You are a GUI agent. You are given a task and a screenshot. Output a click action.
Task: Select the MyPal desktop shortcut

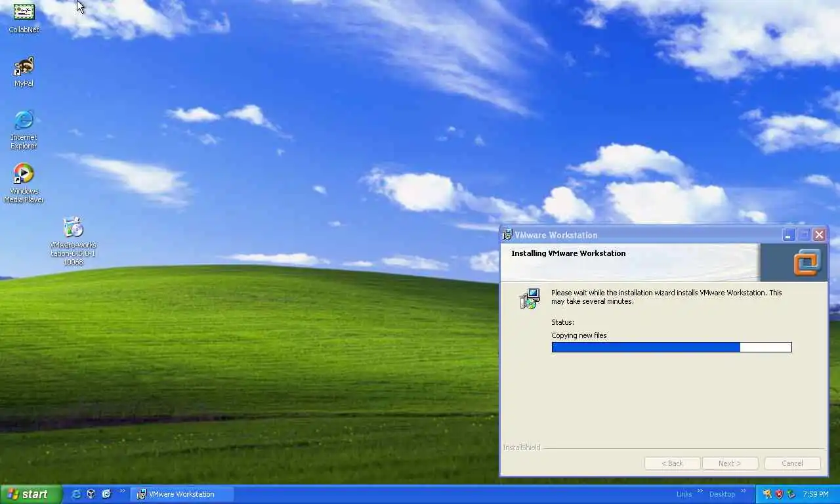[24, 72]
